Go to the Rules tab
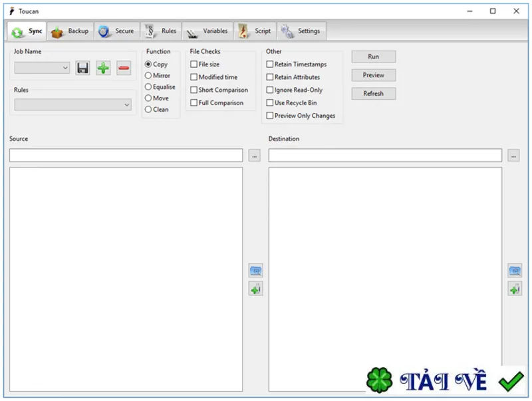The width and height of the screenshot is (532, 401). [x=161, y=31]
